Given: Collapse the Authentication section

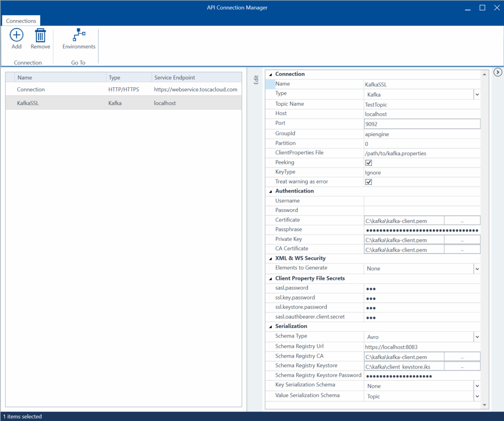Looking at the screenshot, I should point(270,191).
